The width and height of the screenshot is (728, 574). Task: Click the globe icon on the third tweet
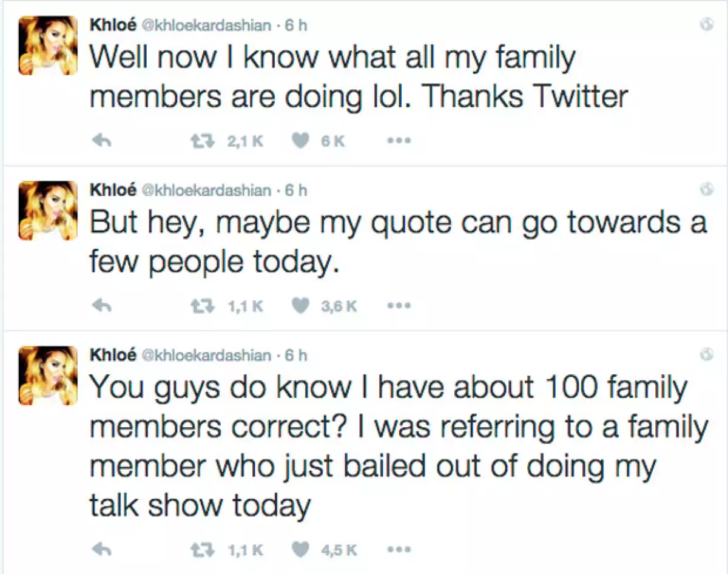coord(706,355)
